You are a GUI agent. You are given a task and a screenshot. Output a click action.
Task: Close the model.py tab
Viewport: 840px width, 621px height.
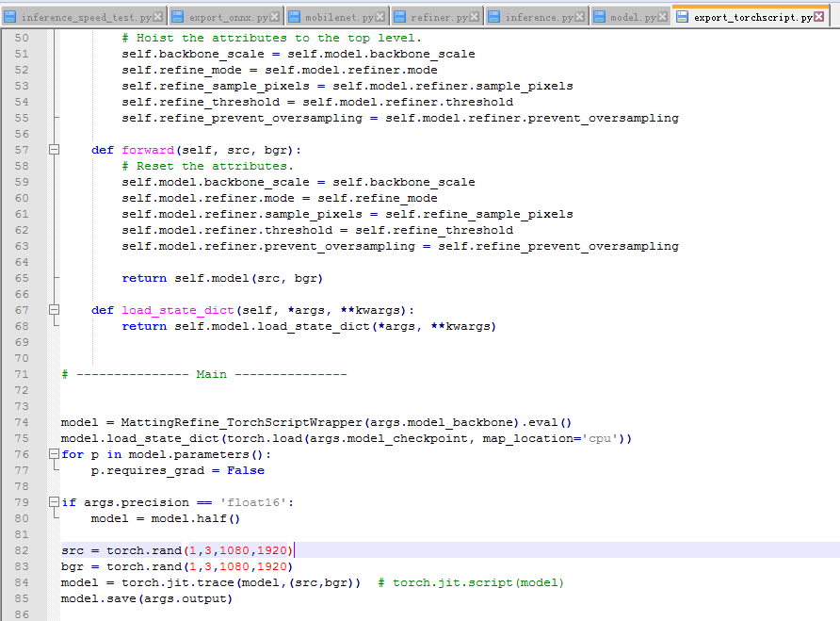click(662, 17)
